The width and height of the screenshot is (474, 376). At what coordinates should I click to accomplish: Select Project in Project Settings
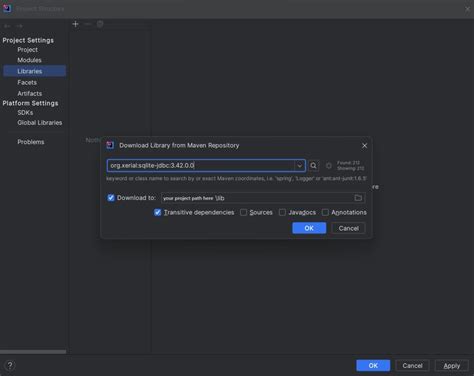tap(28, 50)
